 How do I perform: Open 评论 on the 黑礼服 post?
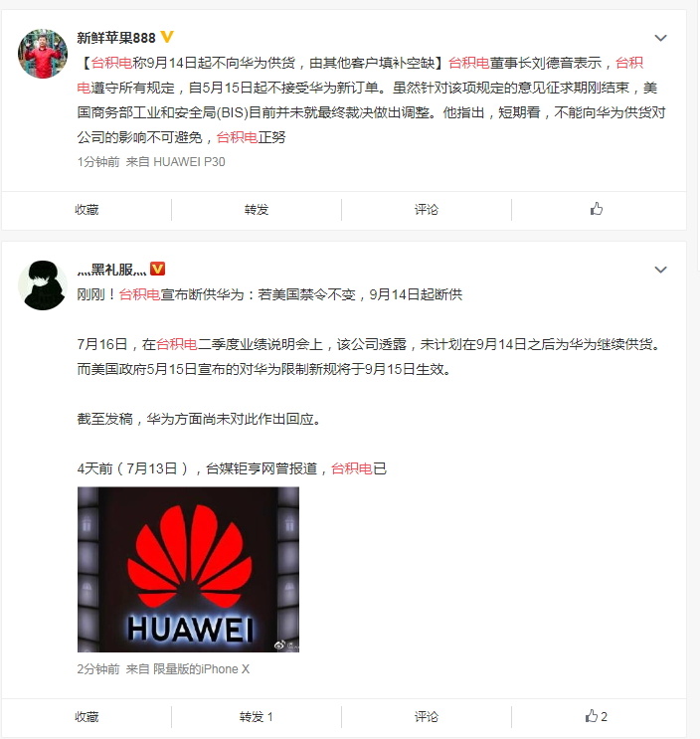427,717
